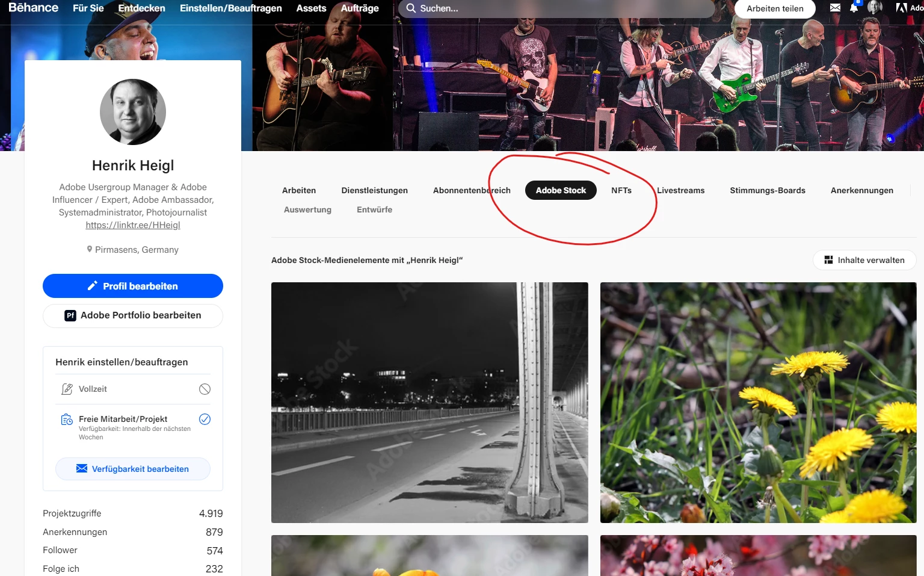Open the linktr.ee/HHeigl link
This screenshot has width=924, height=576.
tap(133, 225)
